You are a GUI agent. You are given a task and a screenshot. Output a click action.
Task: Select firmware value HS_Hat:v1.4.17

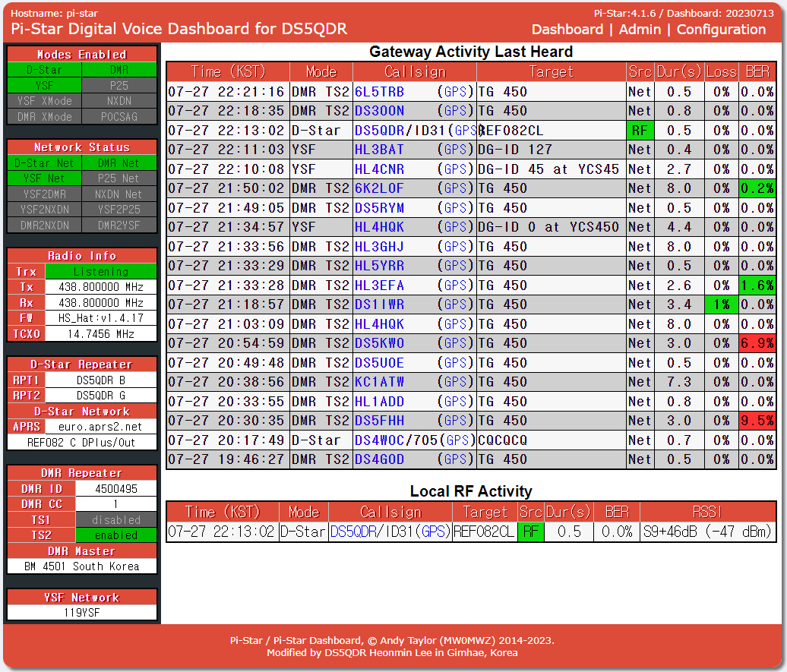[101, 318]
